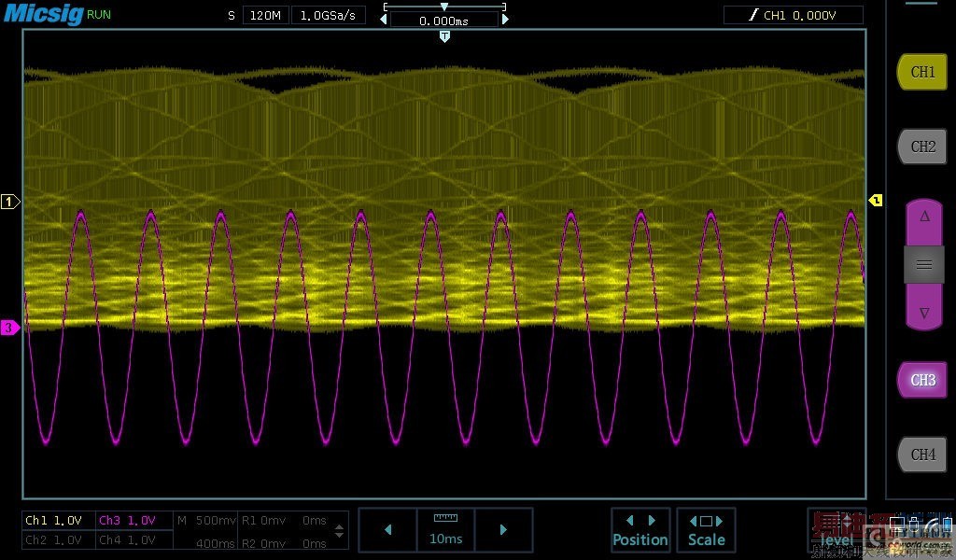This screenshot has width=956, height=560.
Task: Open the CH1 0.000V trigger settings
Action: click(793, 15)
